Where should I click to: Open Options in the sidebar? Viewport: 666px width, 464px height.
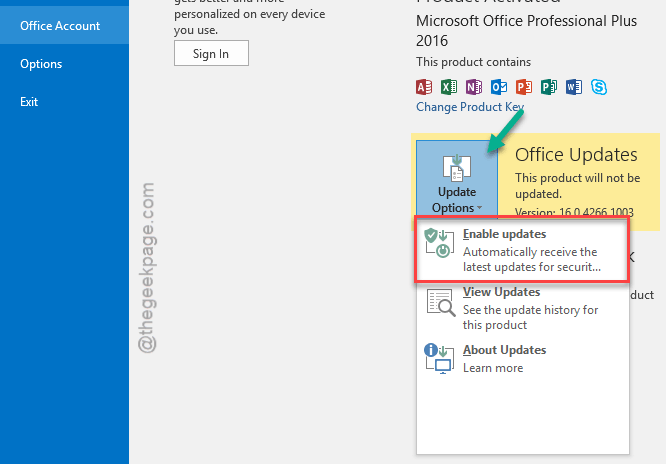click(x=41, y=64)
